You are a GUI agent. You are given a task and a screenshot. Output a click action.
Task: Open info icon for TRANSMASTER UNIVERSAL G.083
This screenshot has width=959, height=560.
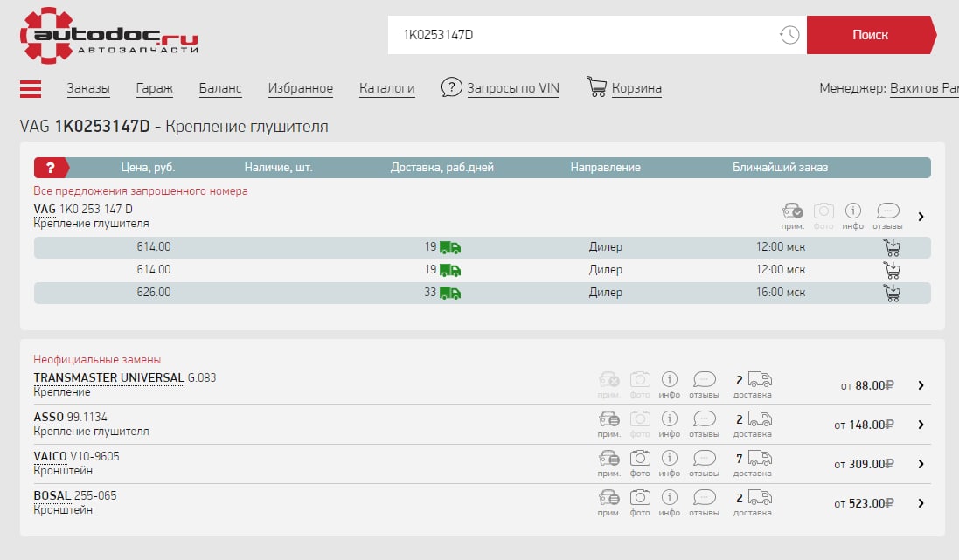(x=670, y=380)
